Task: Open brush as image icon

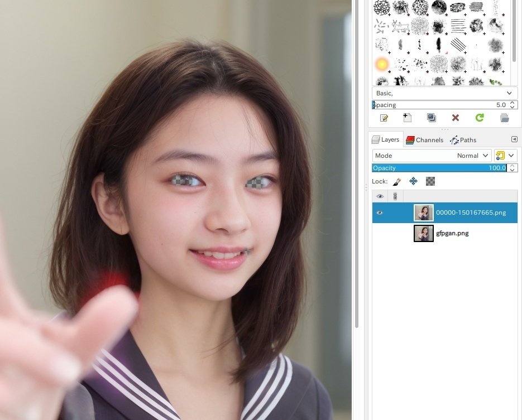Action: 504,118
